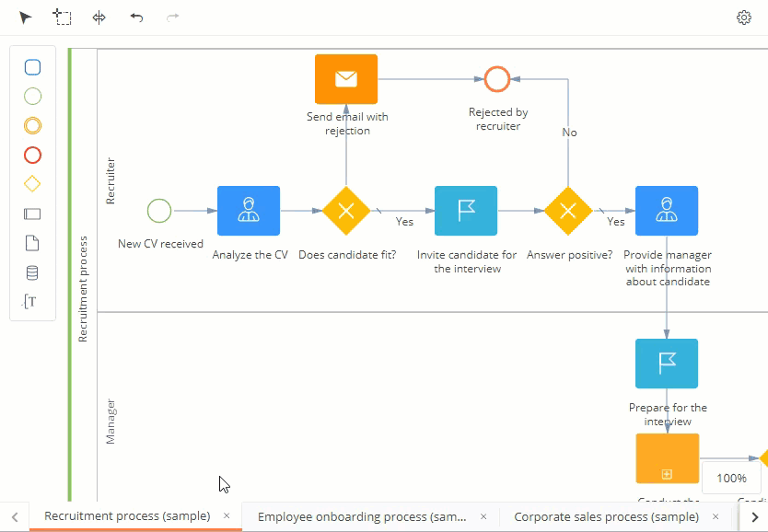Switch to Employee onboarding process tab
This screenshot has height=532, width=768.
(x=362, y=516)
